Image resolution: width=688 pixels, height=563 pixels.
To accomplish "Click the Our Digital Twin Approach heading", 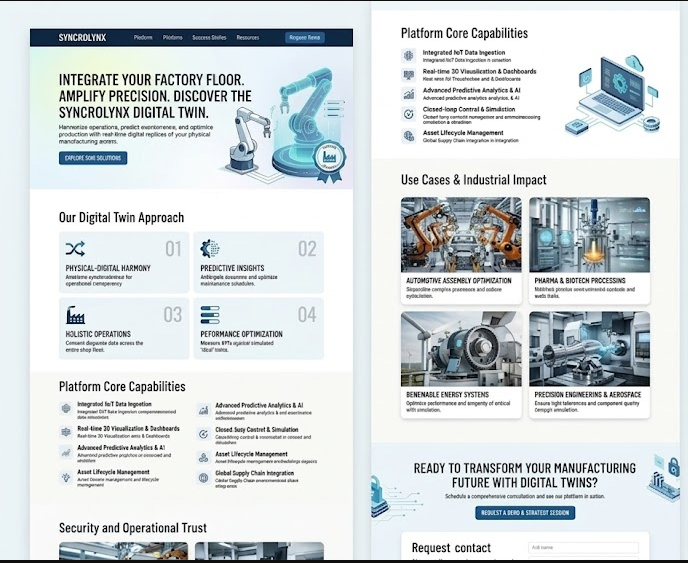I will 122,217.
